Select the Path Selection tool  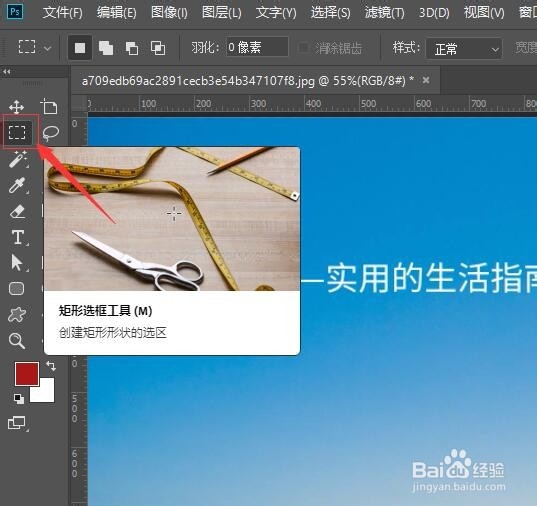pos(16,263)
